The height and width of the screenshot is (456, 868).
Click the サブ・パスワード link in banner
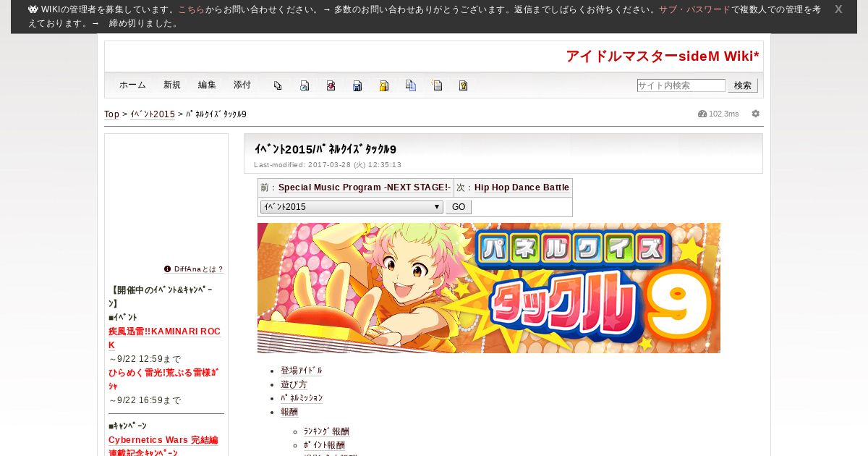pos(694,10)
